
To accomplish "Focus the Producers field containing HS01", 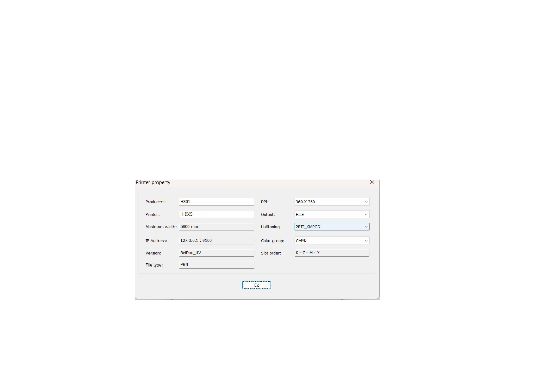I will [x=216, y=202].
